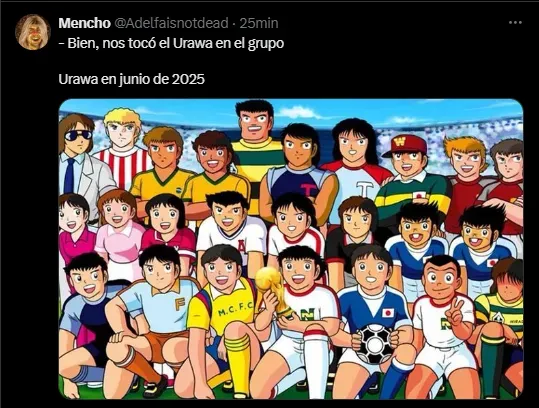Click the Japan flag patch above the soccer ball

coord(388,313)
